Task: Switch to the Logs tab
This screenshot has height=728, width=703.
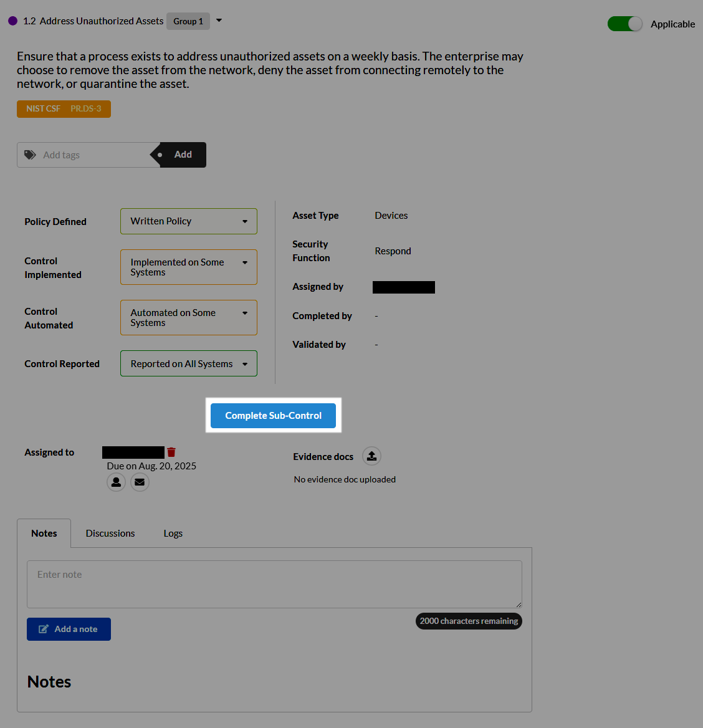Action: tap(173, 534)
